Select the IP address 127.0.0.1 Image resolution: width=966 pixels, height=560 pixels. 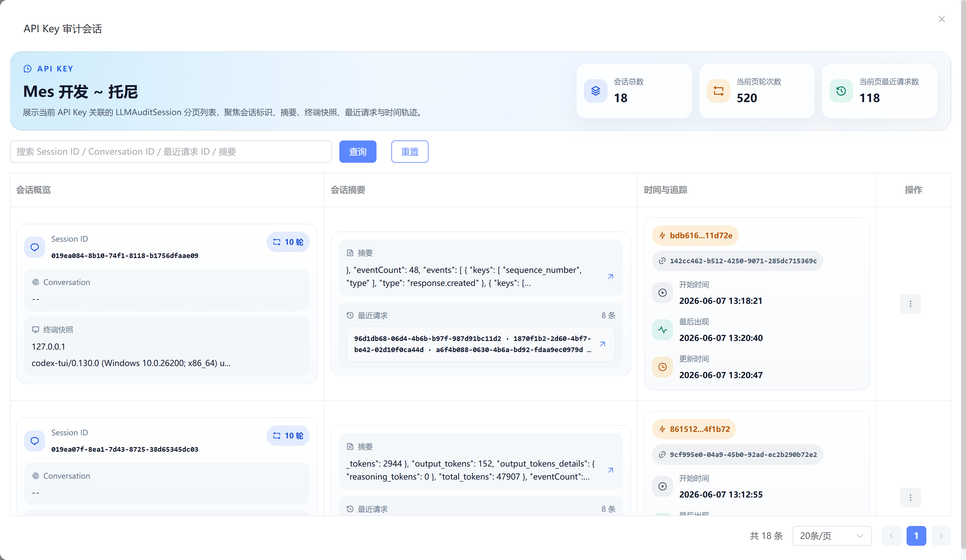[48, 347]
